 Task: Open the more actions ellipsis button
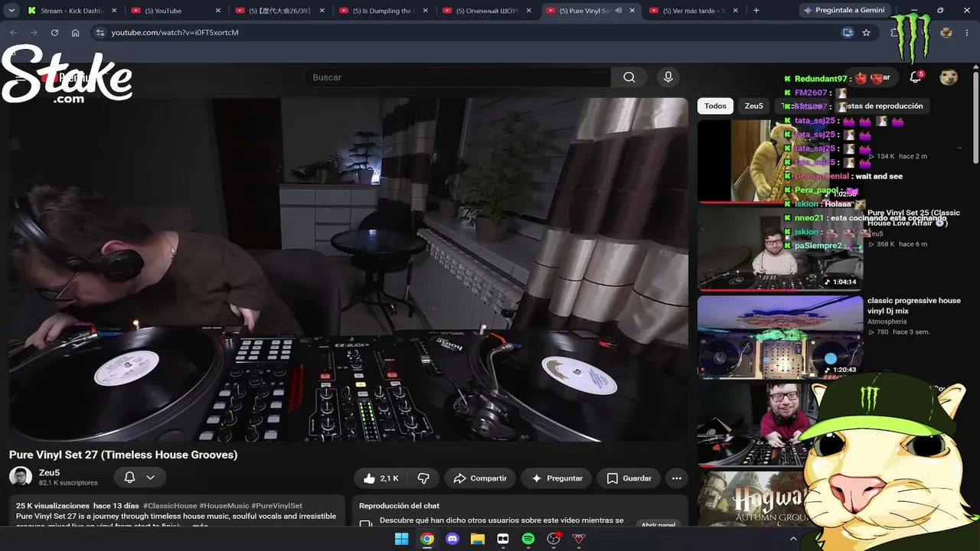[676, 478]
